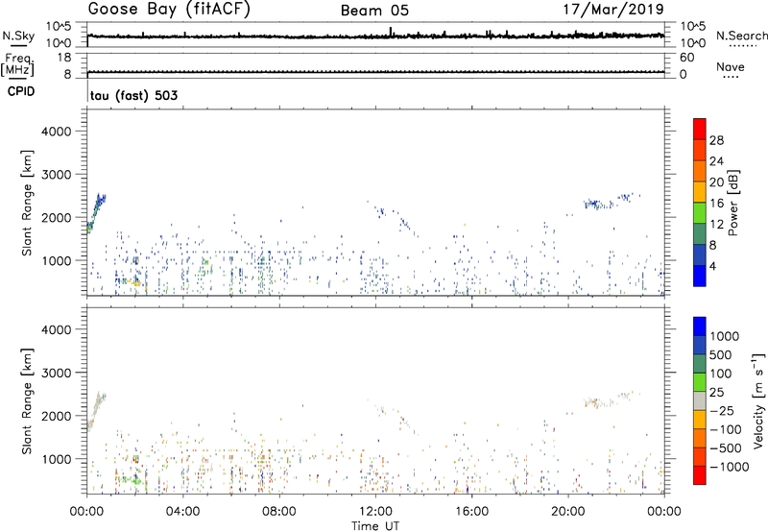This screenshot has width=768, height=532.
Task: Click the blue echo streak near 00:30 in power panel
Action: click(x=95, y=213)
